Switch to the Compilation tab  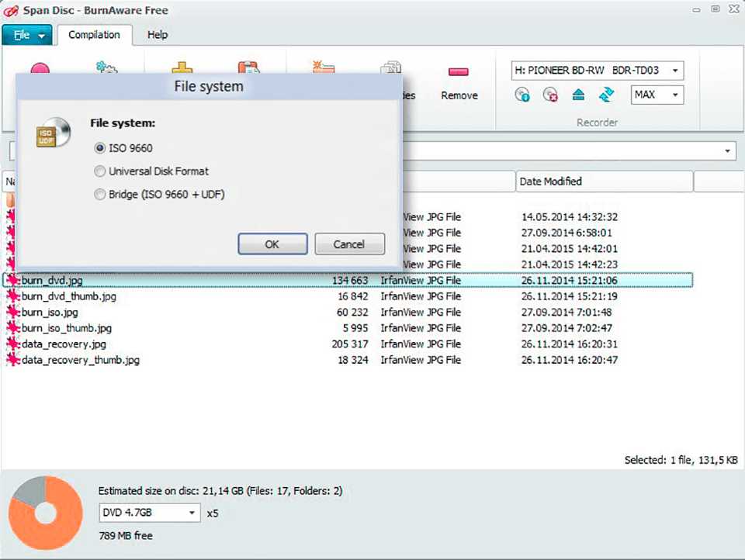point(94,35)
